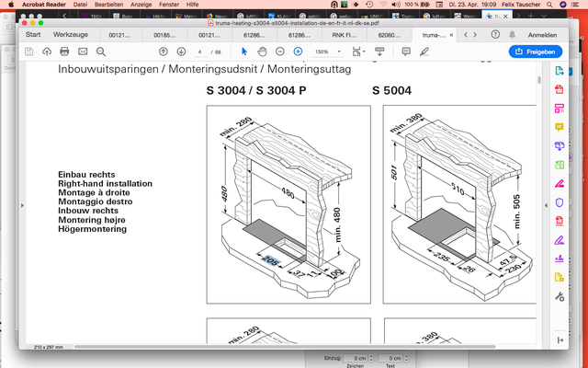Click the Freigeben share button
This screenshot has height=368, width=588.
[x=536, y=52]
